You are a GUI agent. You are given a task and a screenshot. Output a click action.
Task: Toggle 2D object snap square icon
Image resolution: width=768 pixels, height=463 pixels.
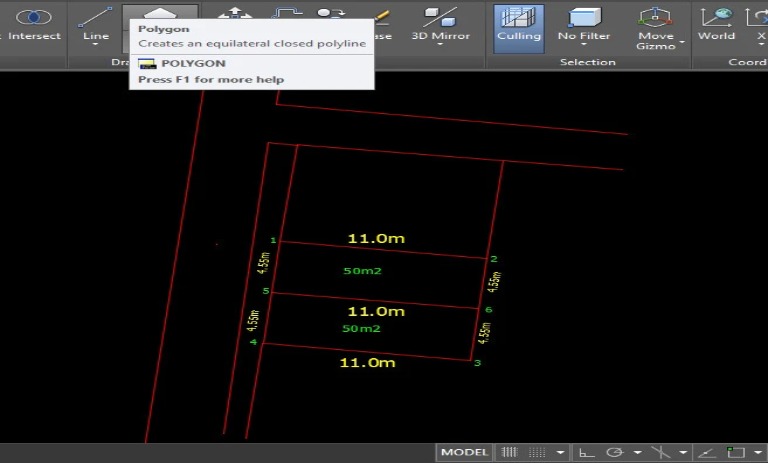tap(735, 452)
